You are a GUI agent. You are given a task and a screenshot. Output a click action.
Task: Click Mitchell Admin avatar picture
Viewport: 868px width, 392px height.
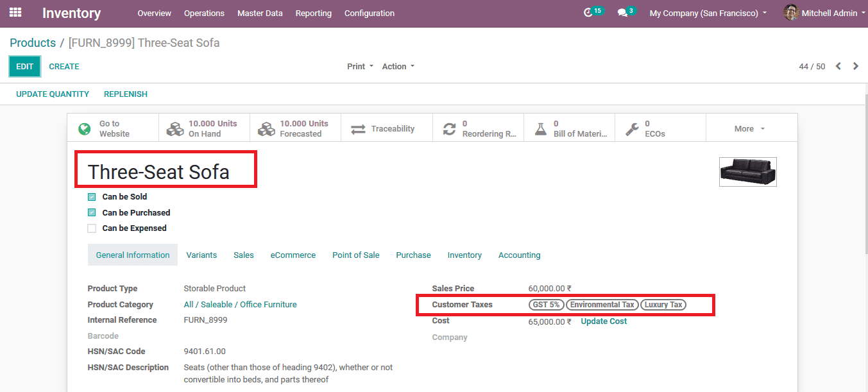(791, 13)
